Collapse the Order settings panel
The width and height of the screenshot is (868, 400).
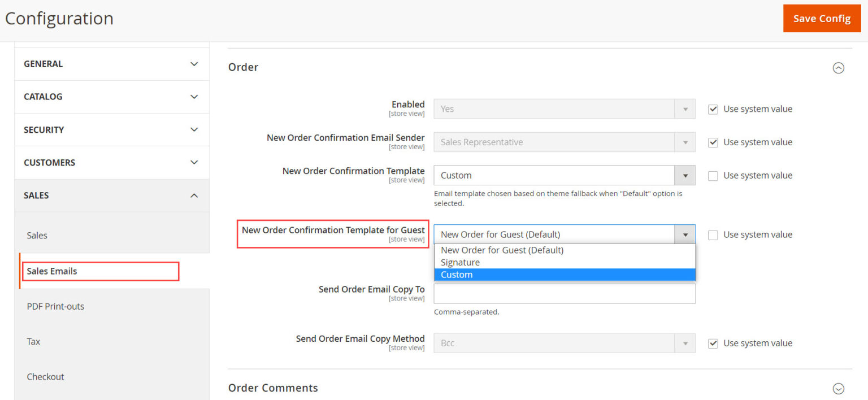[839, 68]
